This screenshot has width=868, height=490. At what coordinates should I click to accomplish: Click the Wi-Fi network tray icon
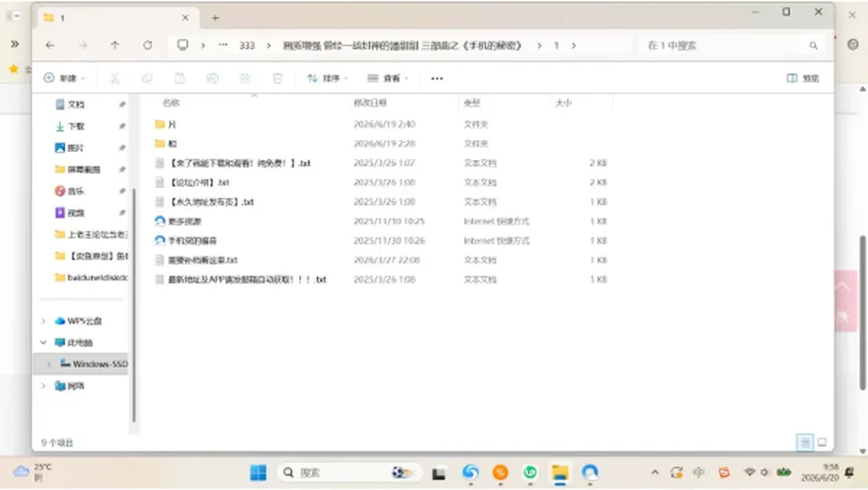tap(750, 472)
